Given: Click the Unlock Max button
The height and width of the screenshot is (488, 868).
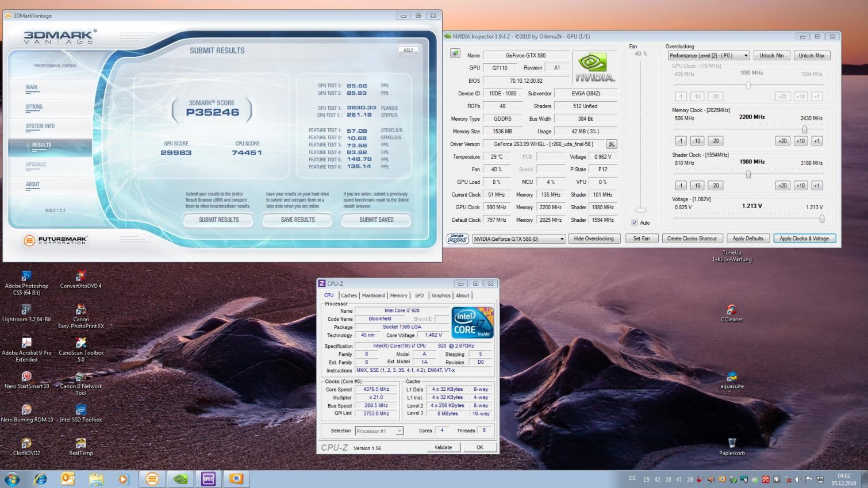Looking at the screenshot, I should tap(812, 56).
